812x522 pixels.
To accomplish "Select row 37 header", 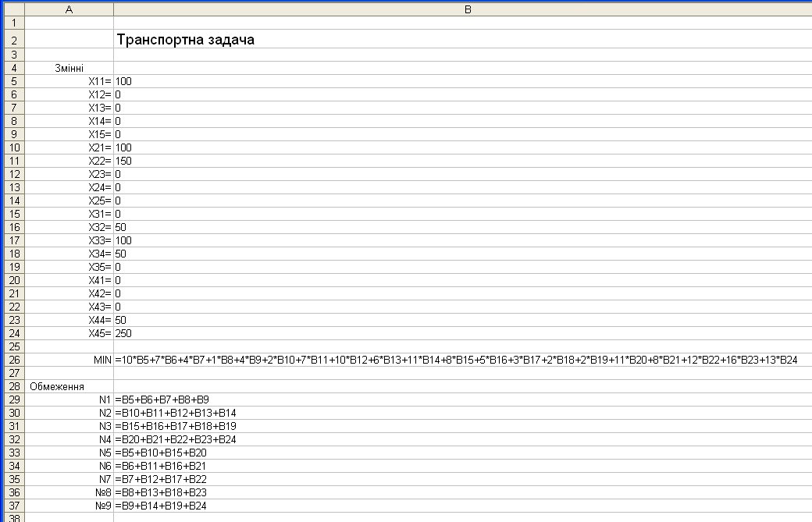I will [15, 506].
